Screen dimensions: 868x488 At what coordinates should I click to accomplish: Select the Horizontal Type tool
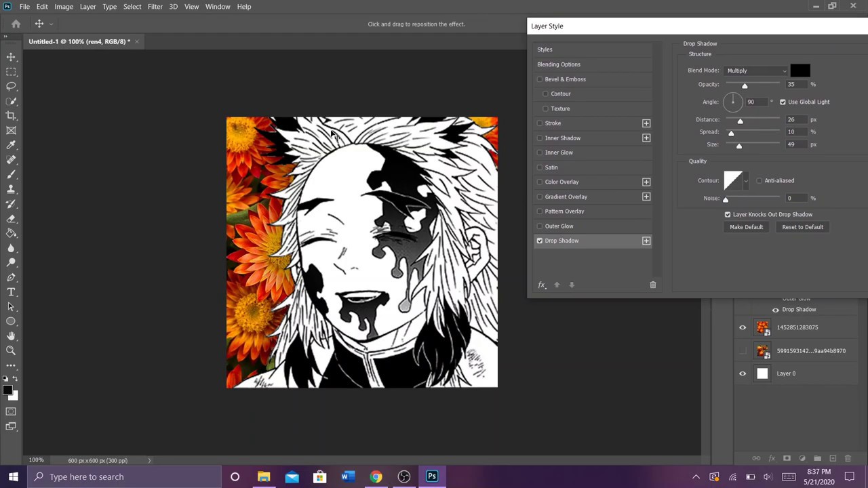pyautogui.click(x=11, y=292)
